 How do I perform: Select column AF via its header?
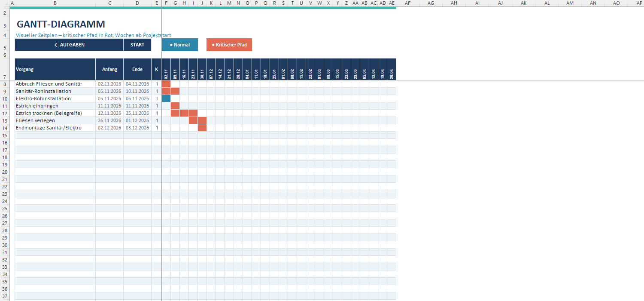point(407,3)
